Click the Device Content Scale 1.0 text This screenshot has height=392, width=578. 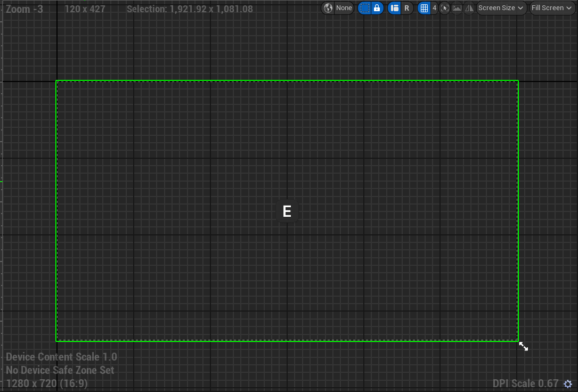point(61,357)
